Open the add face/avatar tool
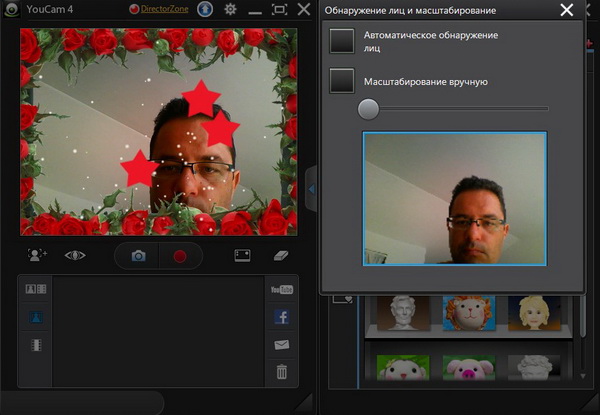600x415 pixels. click(38, 255)
